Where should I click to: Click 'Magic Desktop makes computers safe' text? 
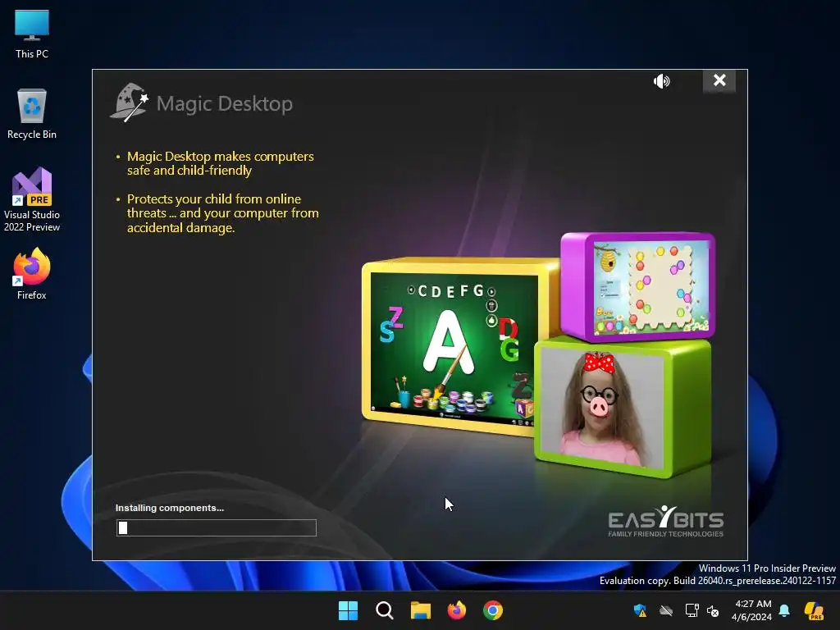point(220,163)
